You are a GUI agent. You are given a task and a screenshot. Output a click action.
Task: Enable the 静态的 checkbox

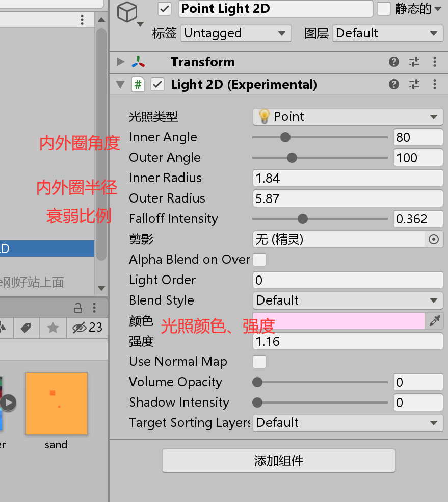pyautogui.click(x=383, y=9)
